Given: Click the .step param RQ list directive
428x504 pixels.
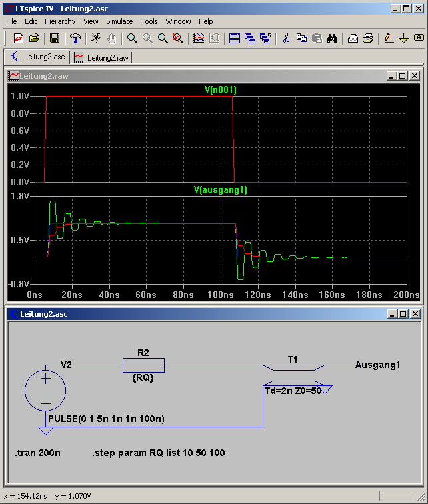Looking at the screenshot, I should tap(159, 453).
